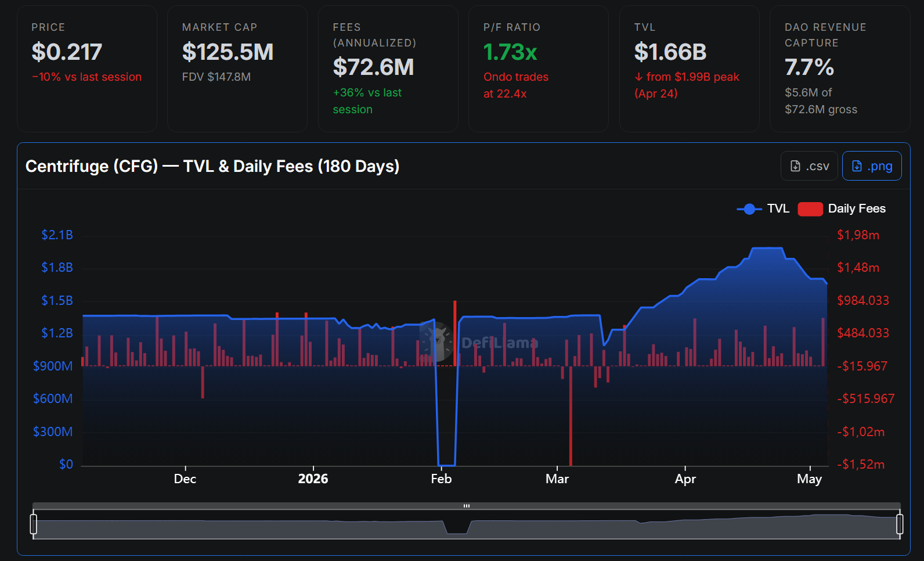The width and height of the screenshot is (924, 561).
Task: Click the $1.66B TVL value
Action: click(x=670, y=52)
